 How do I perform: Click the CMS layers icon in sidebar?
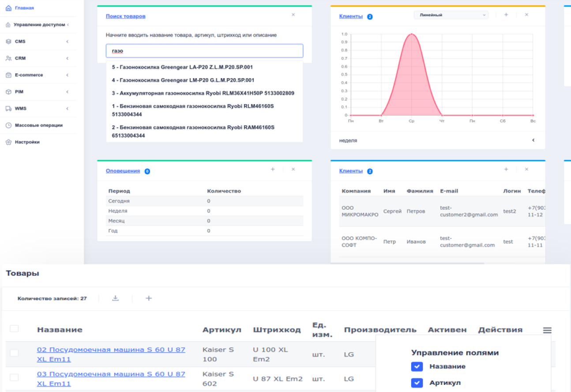tap(8, 41)
